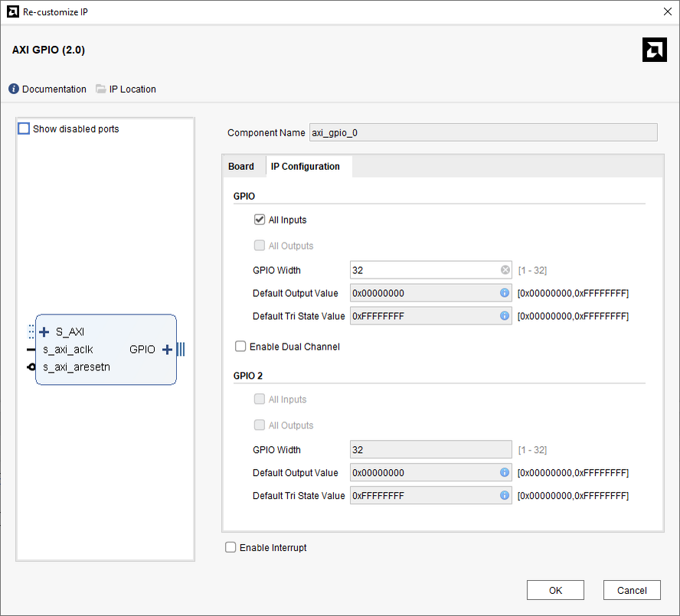
Task: Click the Documentation info icon
Action: pyautogui.click(x=14, y=89)
